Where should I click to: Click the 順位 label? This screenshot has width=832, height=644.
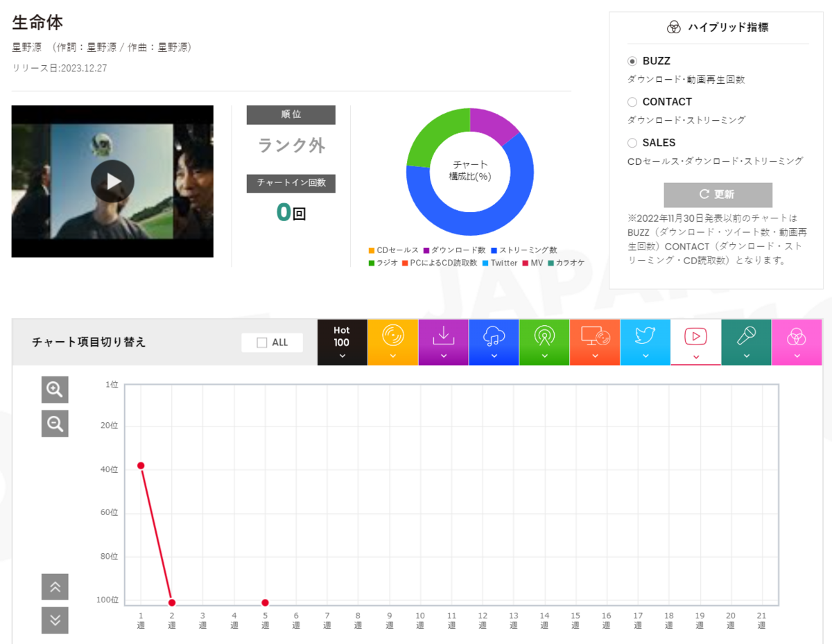pos(291,114)
